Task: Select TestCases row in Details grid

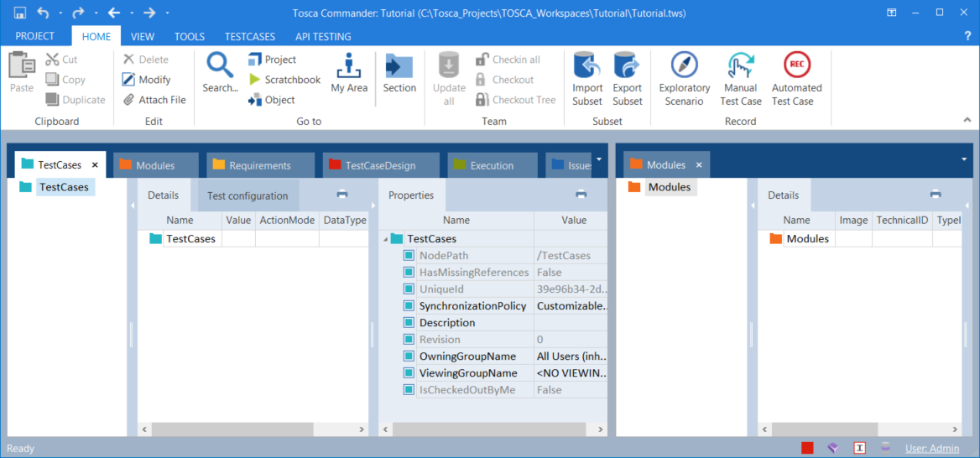Action: click(253, 239)
